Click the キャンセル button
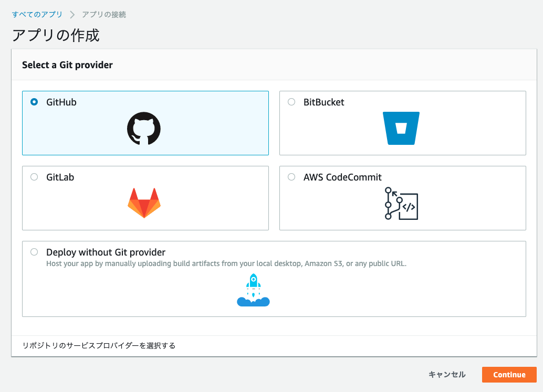This screenshot has height=392, width=543. [447, 375]
